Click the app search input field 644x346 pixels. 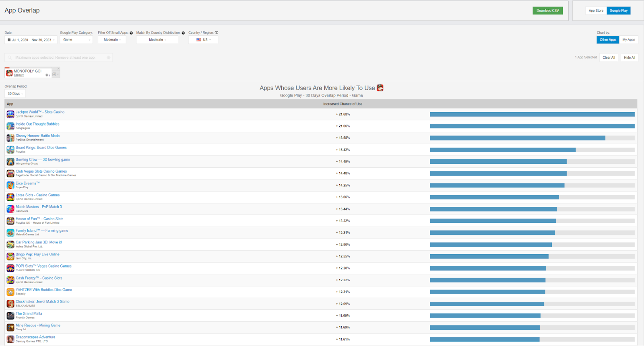[59, 58]
